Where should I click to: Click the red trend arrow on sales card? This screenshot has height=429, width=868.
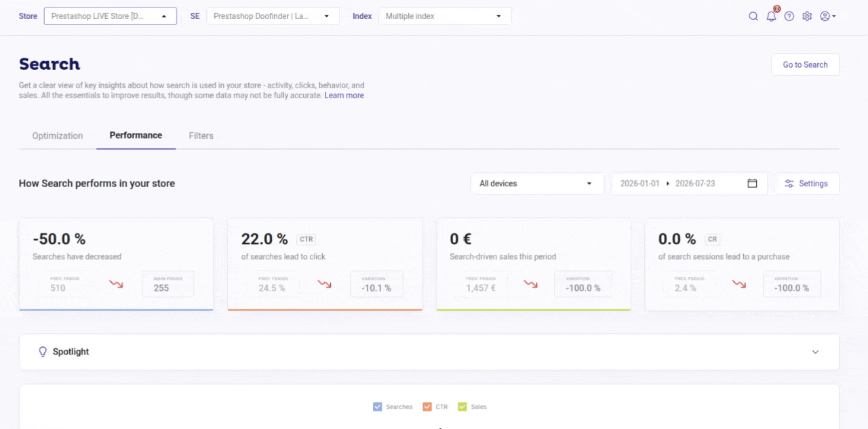(530, 284)
